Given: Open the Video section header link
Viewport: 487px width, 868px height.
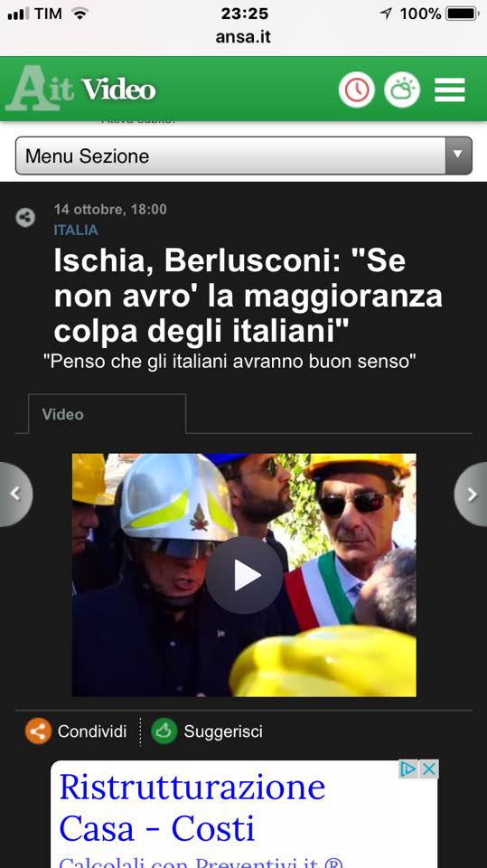Looking at the screenshot, I should click(x=118, y=90).
